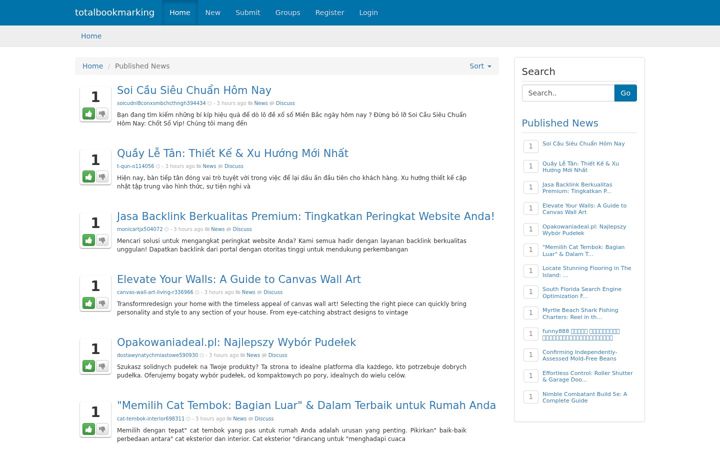720x450 pixels.
Task: Open Discuss link under 'Jasa Backlink'
Action: click(x=242, y=229)
